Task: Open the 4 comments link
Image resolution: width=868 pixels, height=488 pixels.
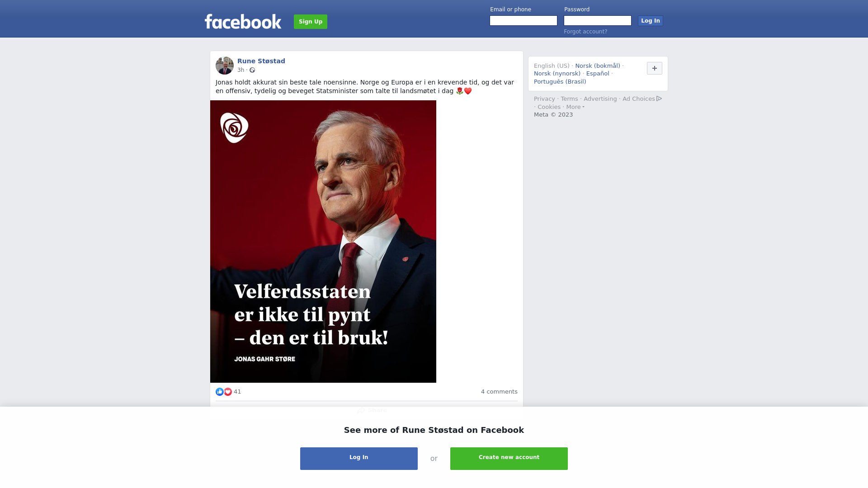Action: tap(499, 392)
